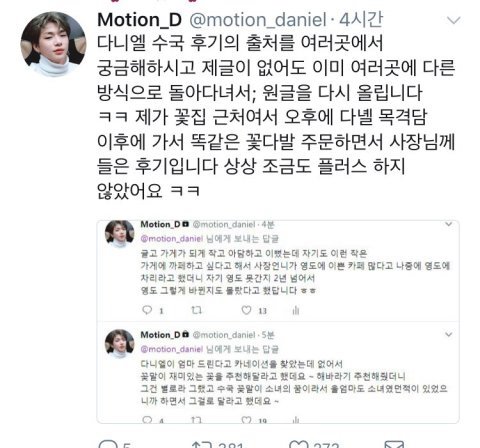Image resolution: width=480 pixels, height=448 pixels.
Task: Like the main tweet heart icon
Action: [298, 445]
